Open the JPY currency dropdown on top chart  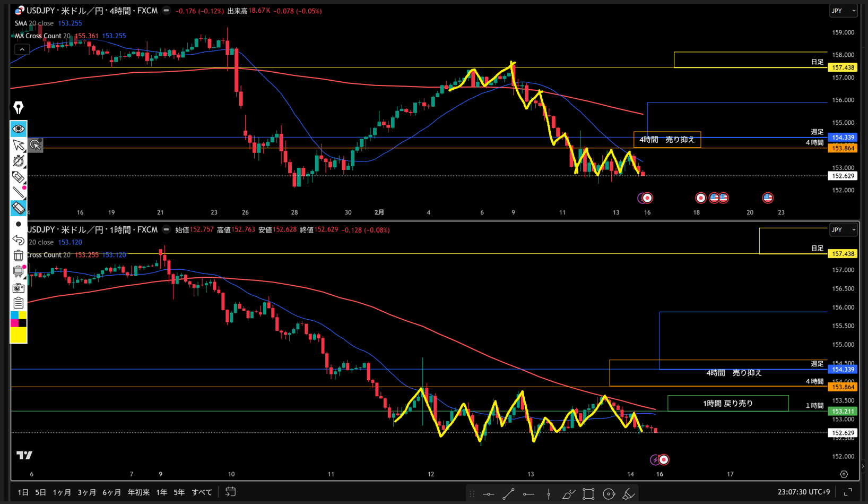coord(843,11)
